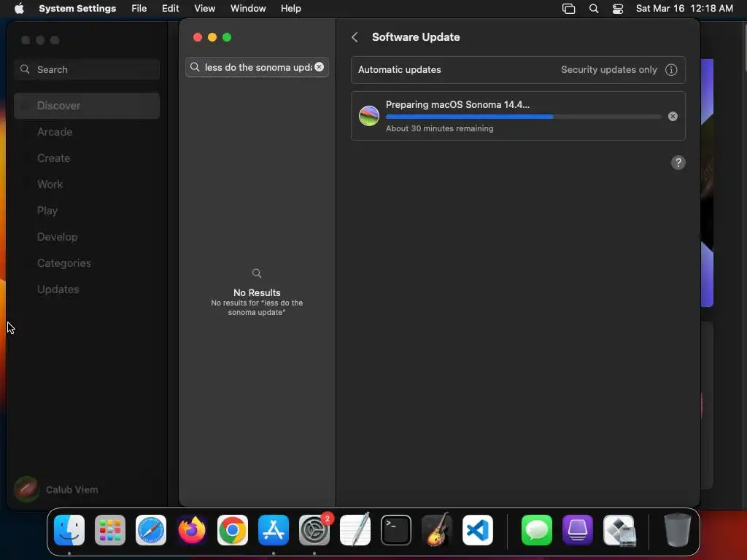Select Play in App Store sidebar
The width and height of the screenshot is (747, 560).
87,211
